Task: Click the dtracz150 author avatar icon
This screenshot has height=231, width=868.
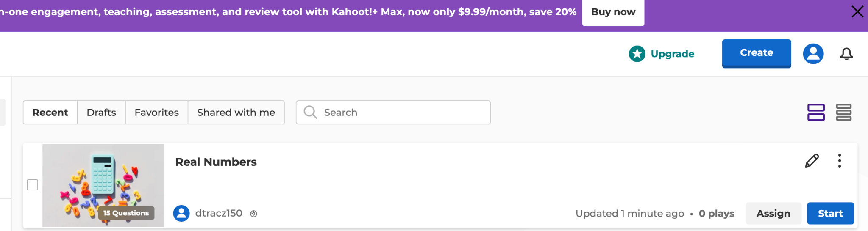Action: (181, 213)
